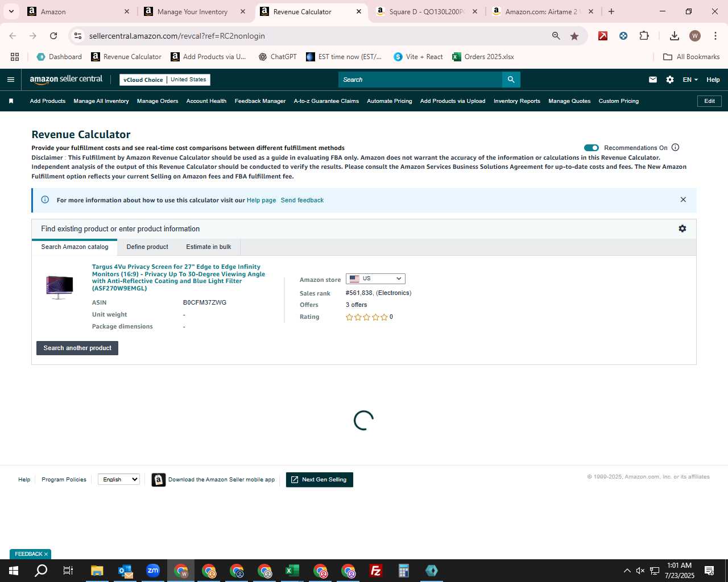Bookmark this page with star icon
Image resolution: width=728 pixels, height=582 pixels.
(x=574, y=36)
